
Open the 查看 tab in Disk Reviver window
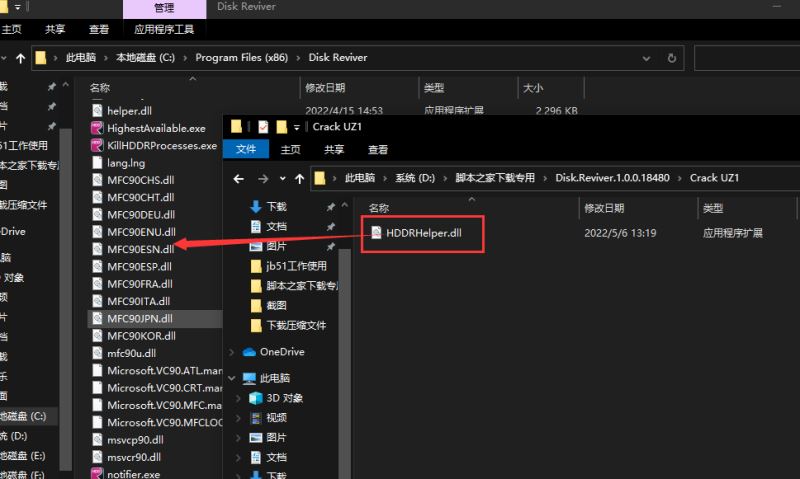click(99, 30)
